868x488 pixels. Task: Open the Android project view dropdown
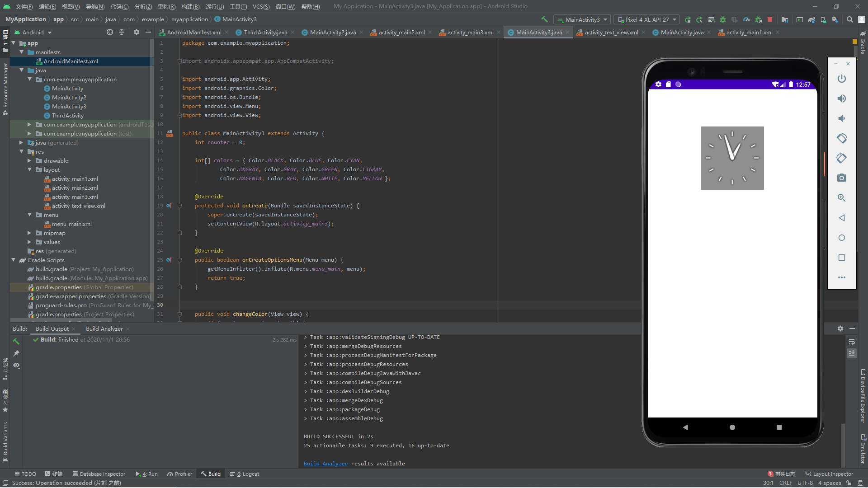pos(33,32)
